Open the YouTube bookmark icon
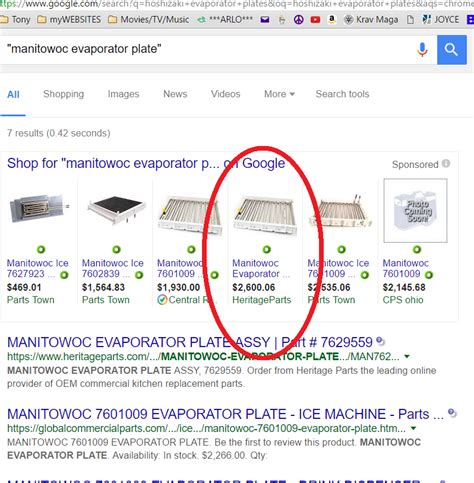Image resolution: width=474 pixels, height=483 pixels. (x=315, y=20)
